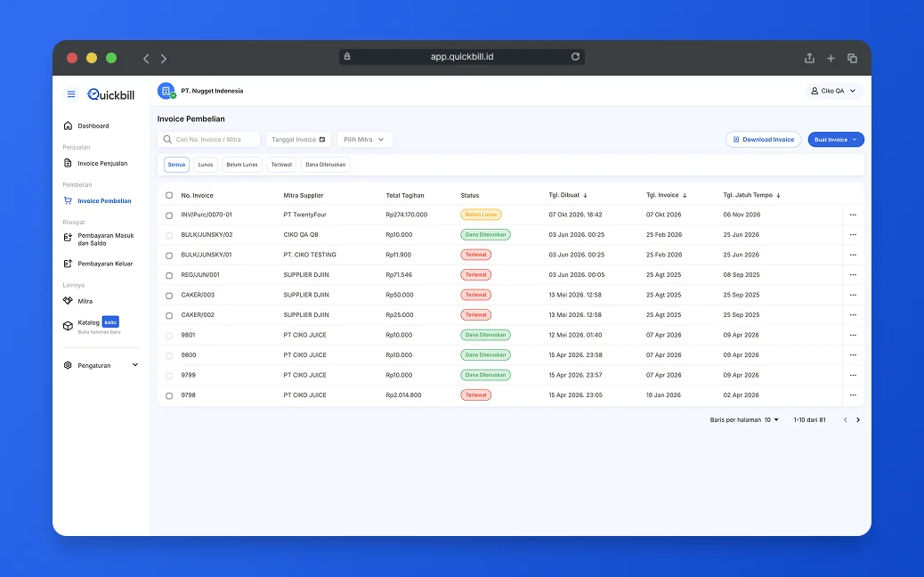This screenshot has width=924, height=577.
Task: Open more options for CAKER/003
Action: point(853,295)
